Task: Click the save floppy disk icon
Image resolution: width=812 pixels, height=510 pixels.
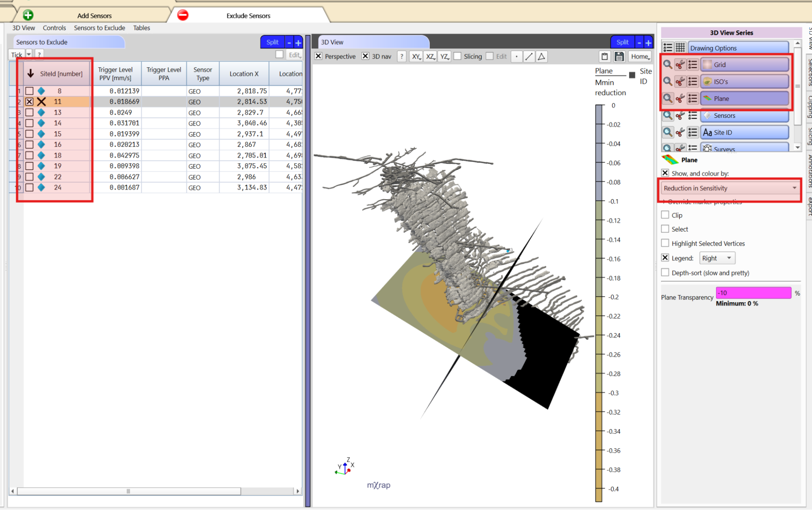Action: tap(619, 56)
